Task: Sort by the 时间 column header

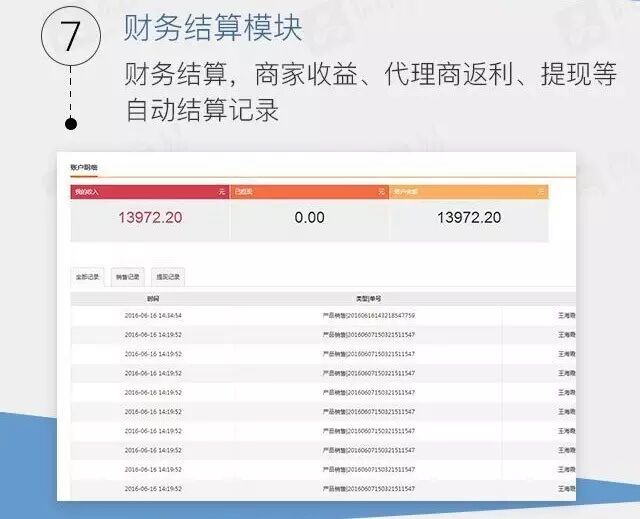Action: 153,299
